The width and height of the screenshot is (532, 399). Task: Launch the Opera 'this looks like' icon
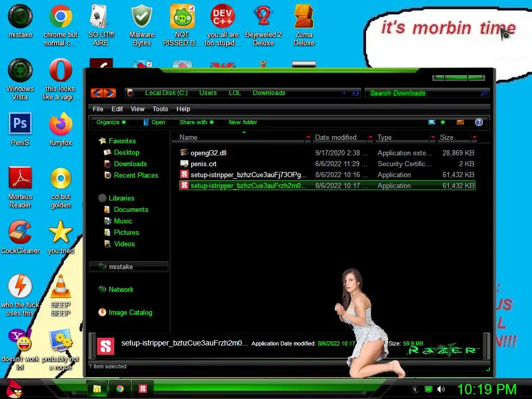pyautogui.click(x=60, y=79)
